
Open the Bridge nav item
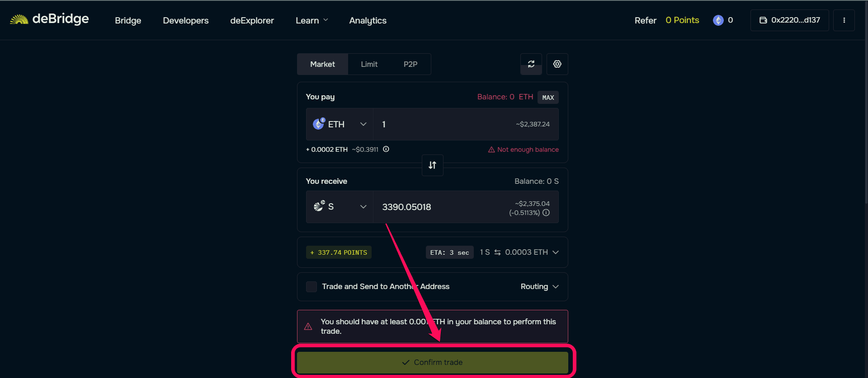click(128, 20)
